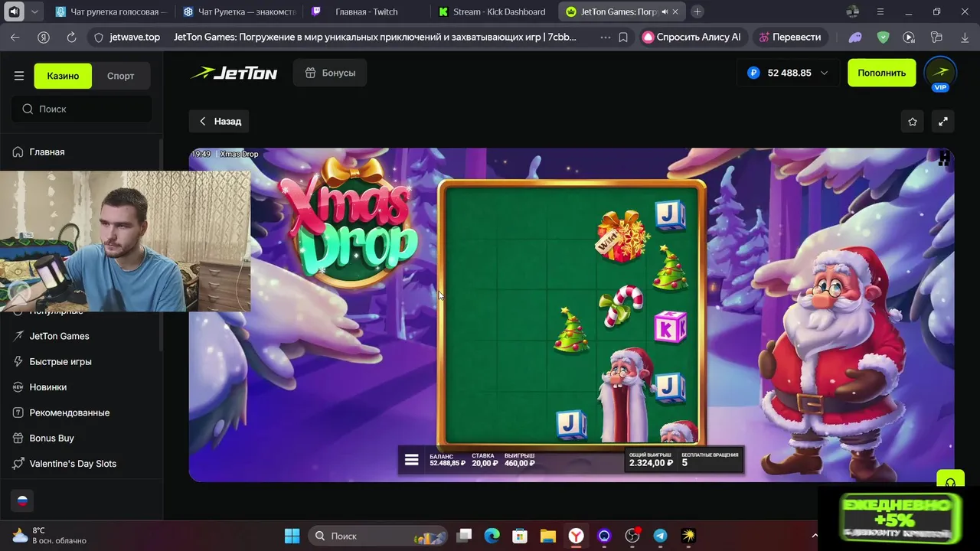This screenshot has width=980, height=551.
Task: Switch to Чат рулетка голосовая tab
Action: 112,11
